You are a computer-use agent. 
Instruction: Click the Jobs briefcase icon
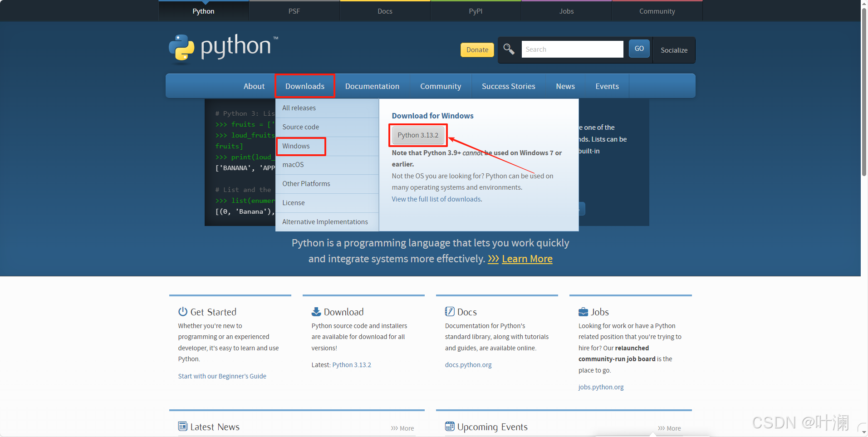click(583, 311)
